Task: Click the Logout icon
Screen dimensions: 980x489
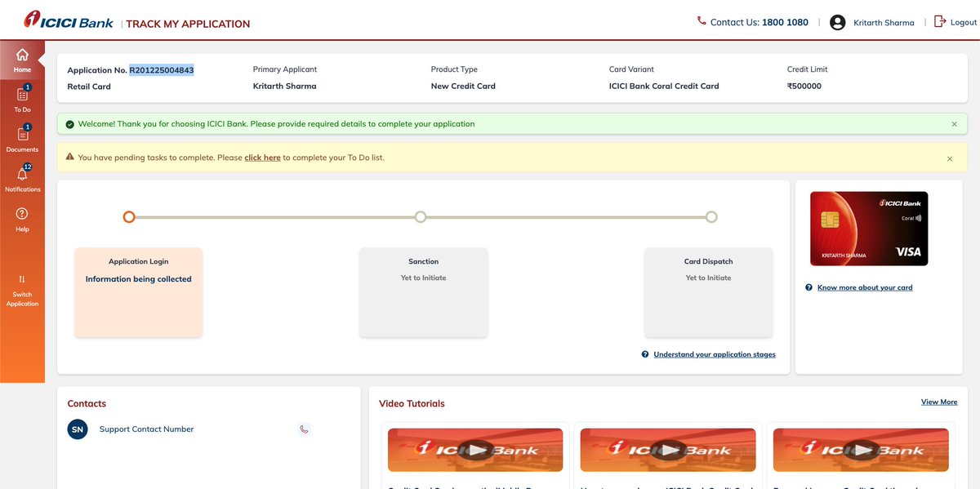Action: (x=939, y=22)
